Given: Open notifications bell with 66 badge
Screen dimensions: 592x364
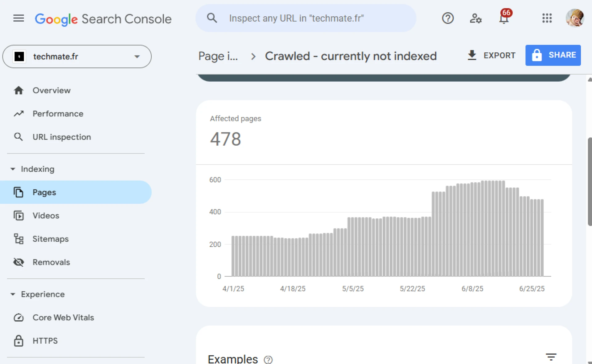Looking at the screenshot, I should [x=504, y=18].
